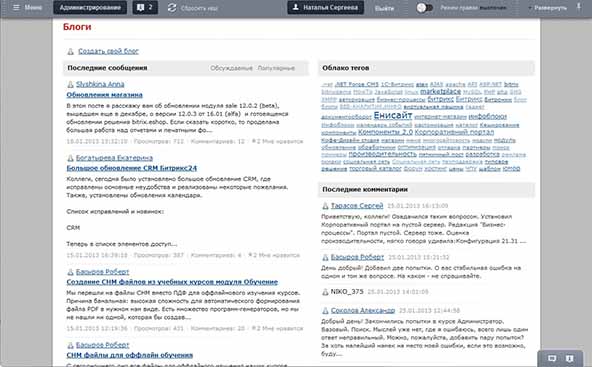Image resolution: width=592 pixels, height=367 pixels.
Task: Open the notifications counter showing 2
Action: pos(145,8)
